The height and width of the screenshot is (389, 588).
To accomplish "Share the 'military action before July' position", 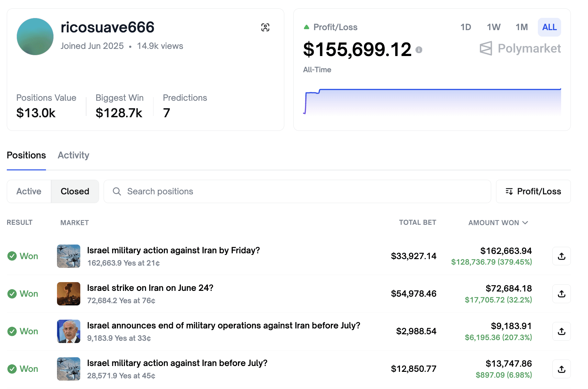I will coord(561,369).
